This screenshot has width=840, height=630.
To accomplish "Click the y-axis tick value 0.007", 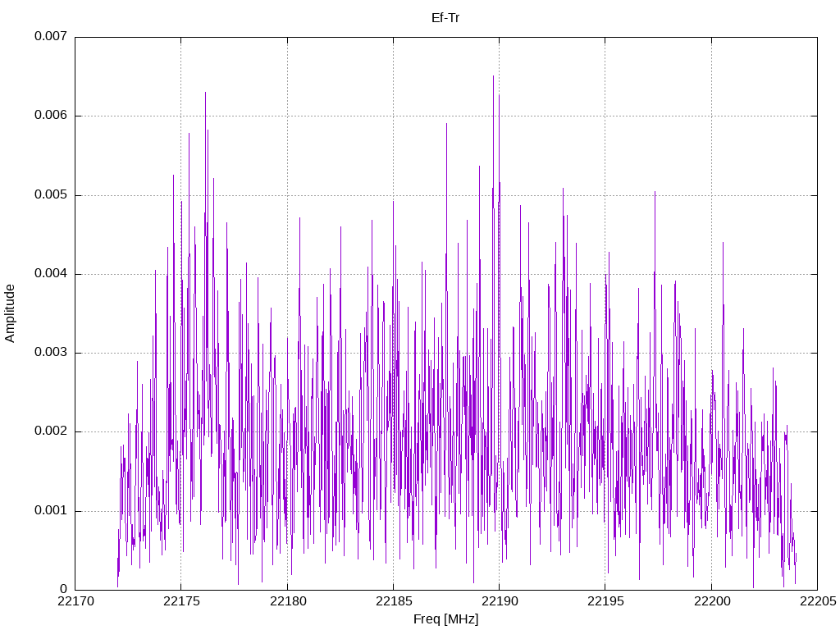I will pos(51,36).
